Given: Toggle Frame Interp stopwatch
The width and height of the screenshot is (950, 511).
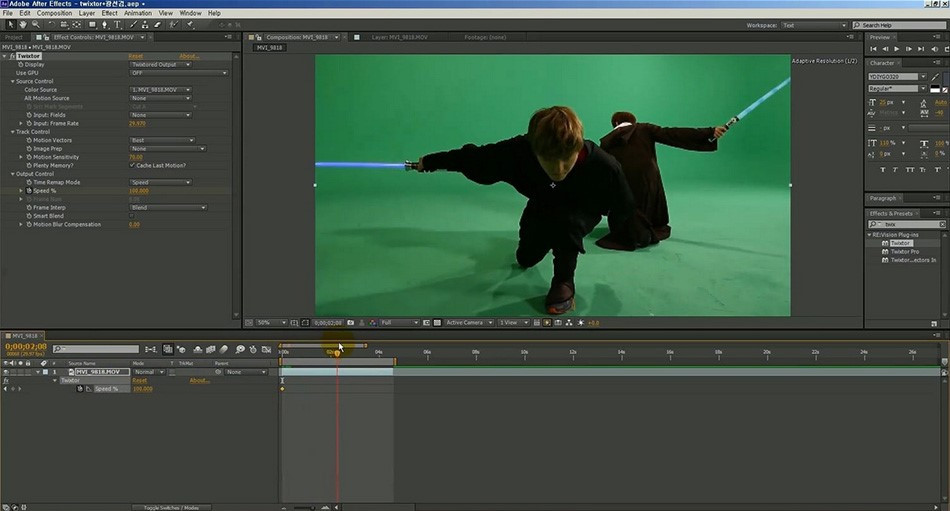Looking at the screenshot, I should tap(28, 207).
